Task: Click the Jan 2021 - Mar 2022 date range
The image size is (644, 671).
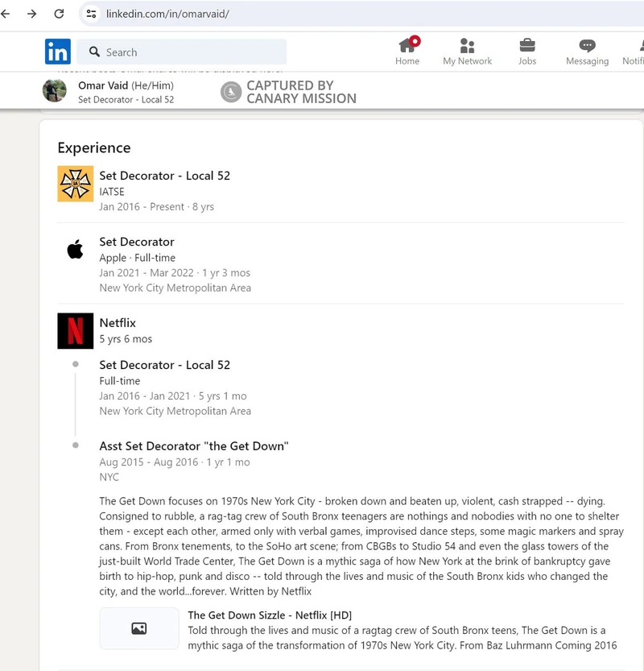Action: point(147,273)
